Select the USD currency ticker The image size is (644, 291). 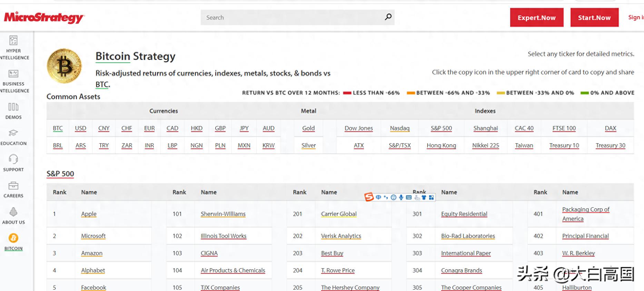click(x=81, y=128)
